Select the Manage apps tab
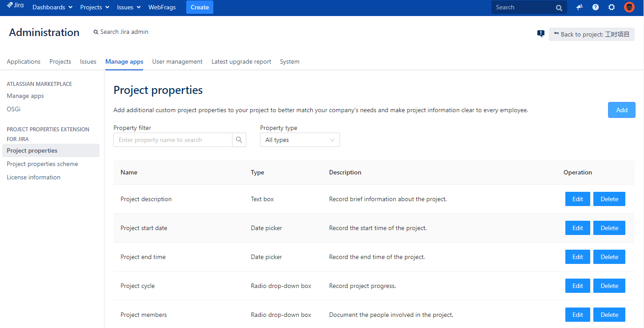This screenshot has width=644, height=328. [124, 61]
